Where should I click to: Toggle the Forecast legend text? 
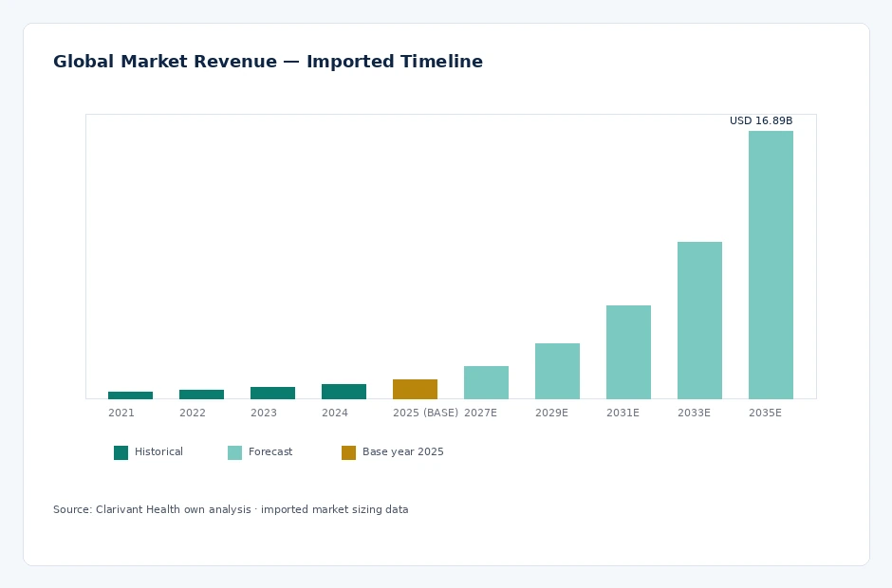(270, 451)
